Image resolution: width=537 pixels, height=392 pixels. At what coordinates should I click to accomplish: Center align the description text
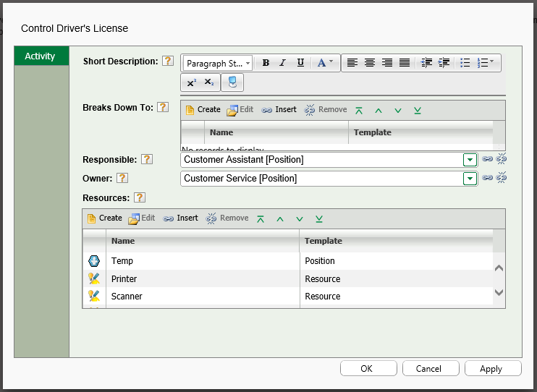370,63
